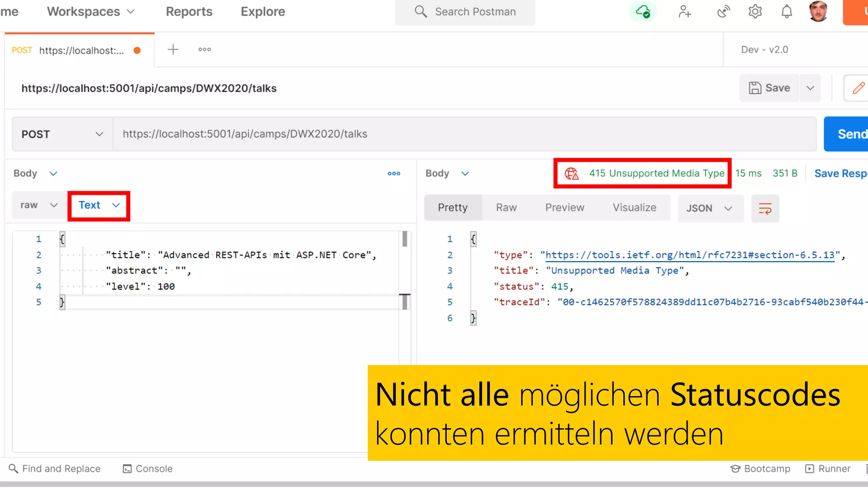Open the raw body type dropdown
Viewport: 868px width, 488px height.
39,205
